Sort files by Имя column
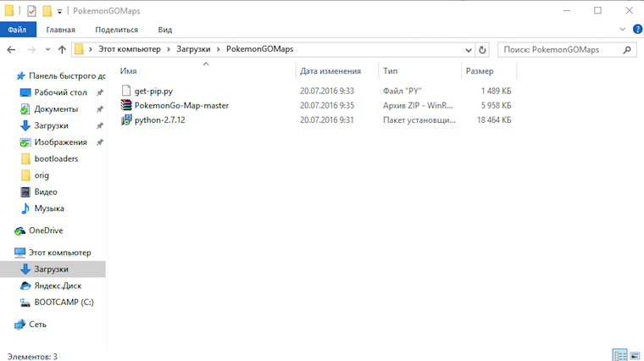The width and height of the screenshot is (644, 361). point(128,70)
